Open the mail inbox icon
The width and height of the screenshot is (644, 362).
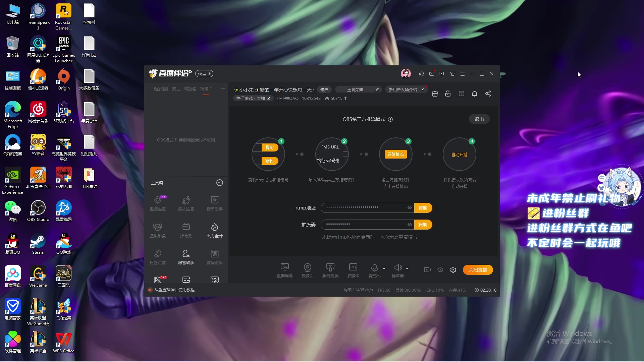pyautogui.click(x=432, y=74)
